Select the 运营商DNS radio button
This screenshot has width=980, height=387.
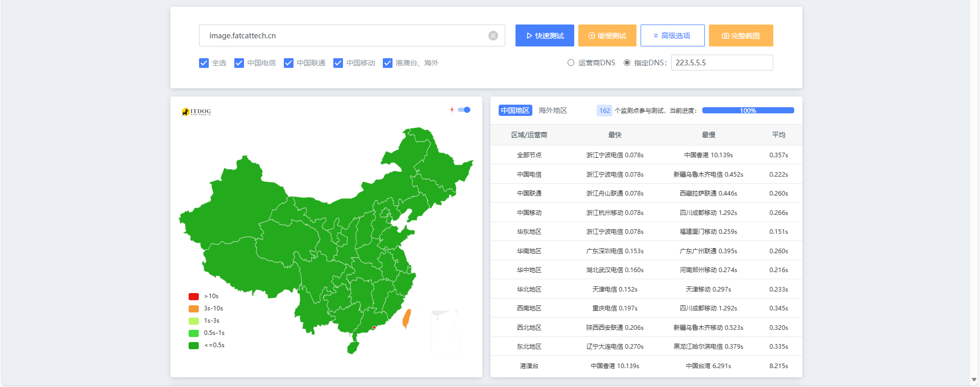coord(571,63)
